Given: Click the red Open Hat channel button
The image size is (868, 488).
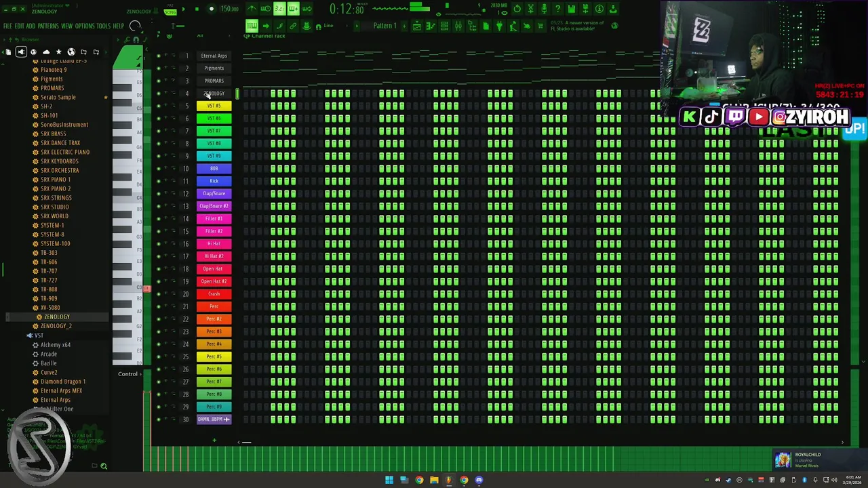Looking at the screenshot, I should click(214, 268).
